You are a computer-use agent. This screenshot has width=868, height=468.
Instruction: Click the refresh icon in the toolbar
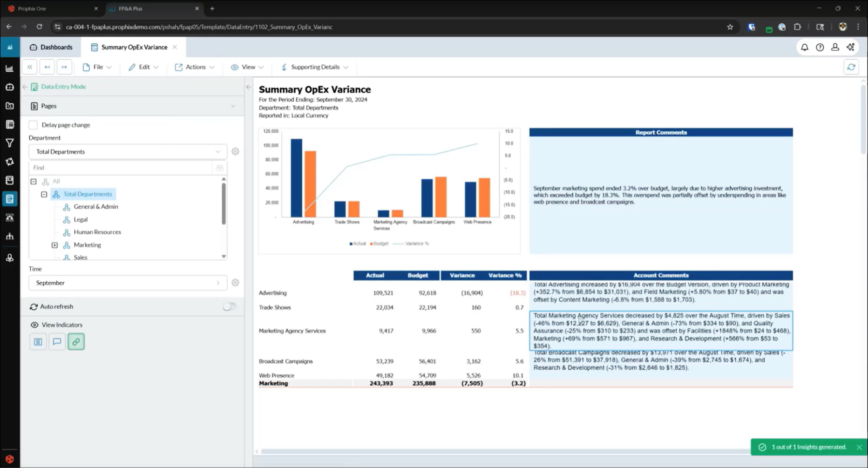pos(851,67)
